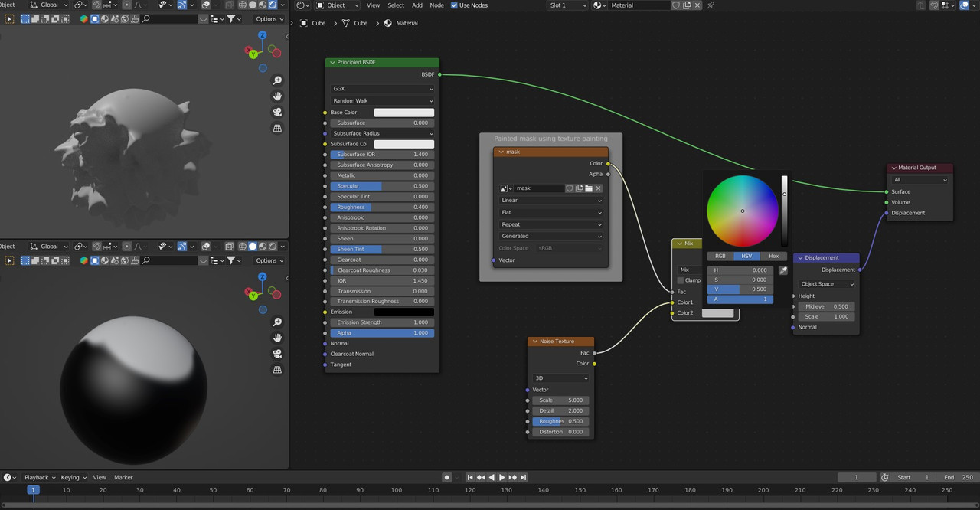Open the Repeat extension dropdown on mask node
Image resolution: width=980 pixels, height=510 pixels.
551,225
